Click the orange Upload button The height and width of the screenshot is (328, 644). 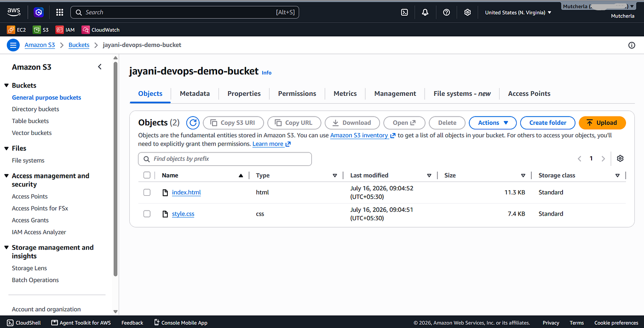click(602, 123)
